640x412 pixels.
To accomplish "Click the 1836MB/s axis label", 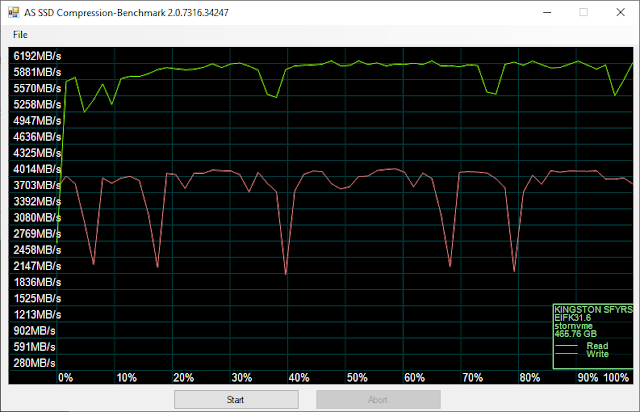I will [37, 283].
